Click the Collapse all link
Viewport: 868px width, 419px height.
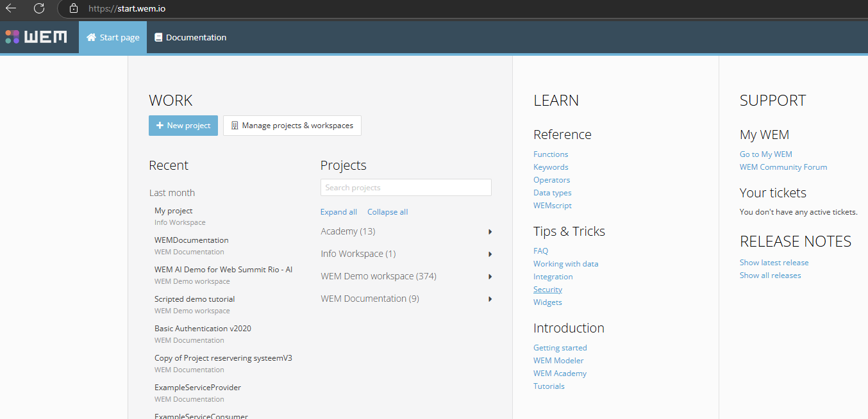[x=387, y=212]
